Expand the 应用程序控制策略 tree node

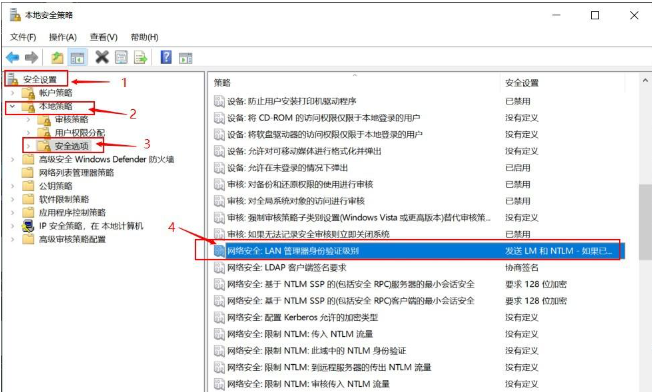(12, 212)
